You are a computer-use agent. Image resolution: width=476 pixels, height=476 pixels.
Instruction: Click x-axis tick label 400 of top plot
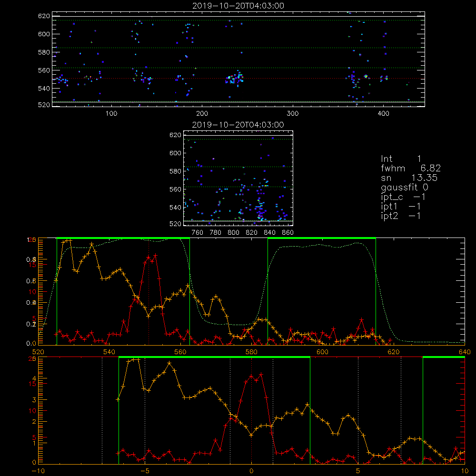tap(383, 114)
